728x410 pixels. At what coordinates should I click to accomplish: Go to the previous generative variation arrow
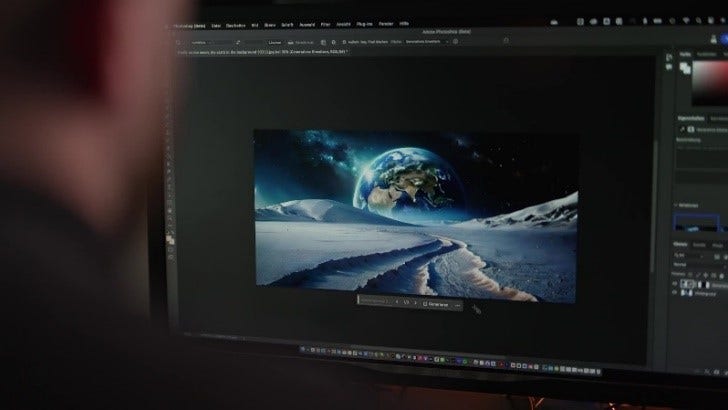(396, 302)
